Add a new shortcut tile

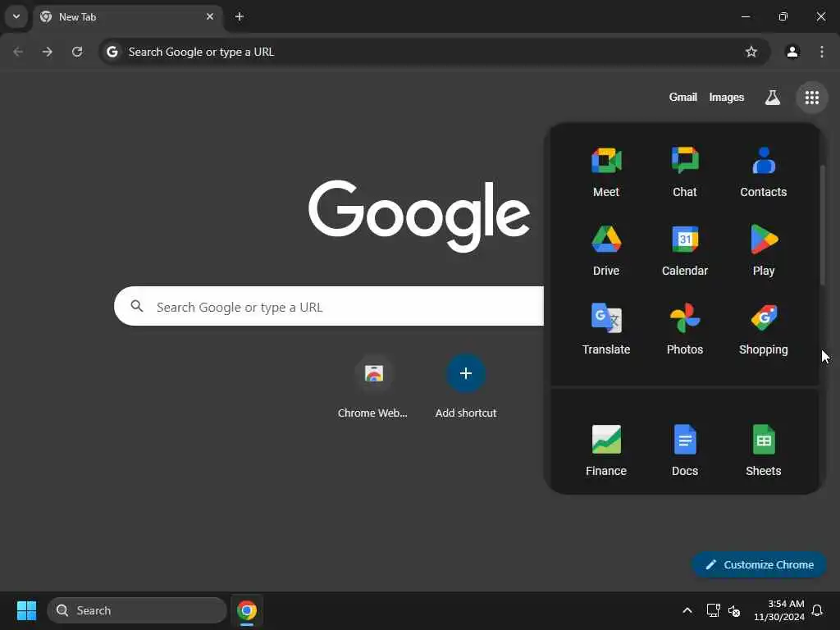click(x=466, y=387)
